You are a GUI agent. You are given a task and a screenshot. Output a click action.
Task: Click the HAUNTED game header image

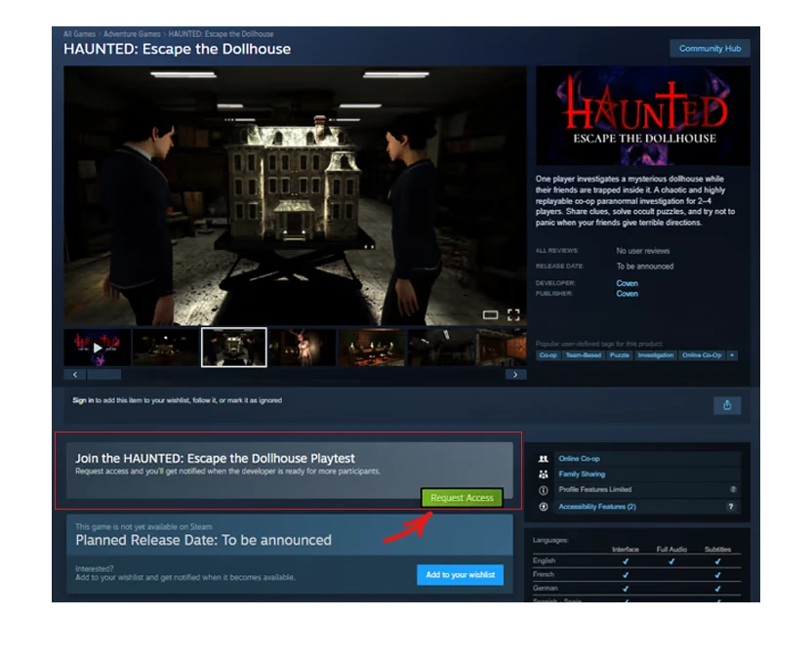pyautogui.click(x=642, y=116)
